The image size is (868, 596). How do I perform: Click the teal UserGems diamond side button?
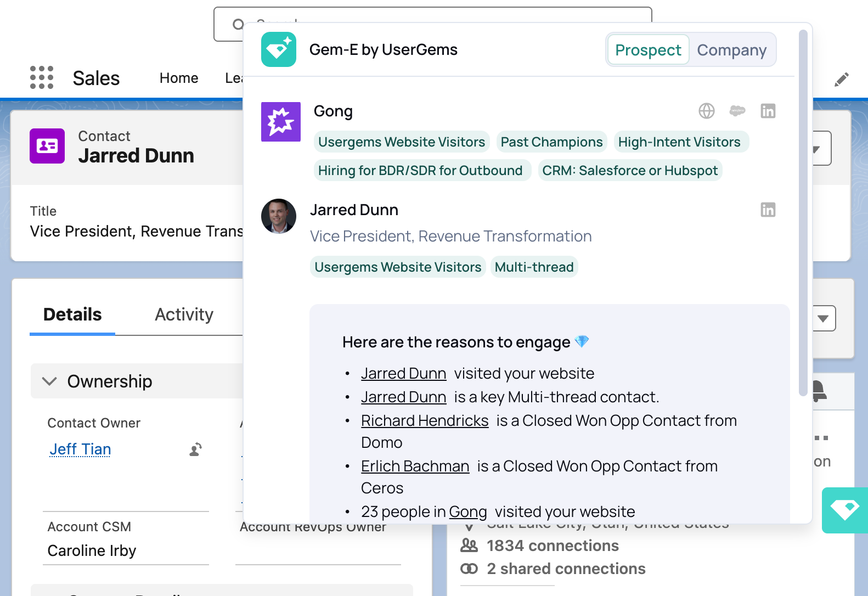tap(845, 510)
